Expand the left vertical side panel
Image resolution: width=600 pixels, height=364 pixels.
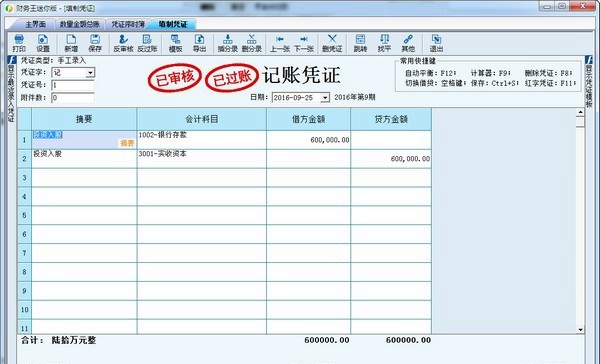pos(11,89)
